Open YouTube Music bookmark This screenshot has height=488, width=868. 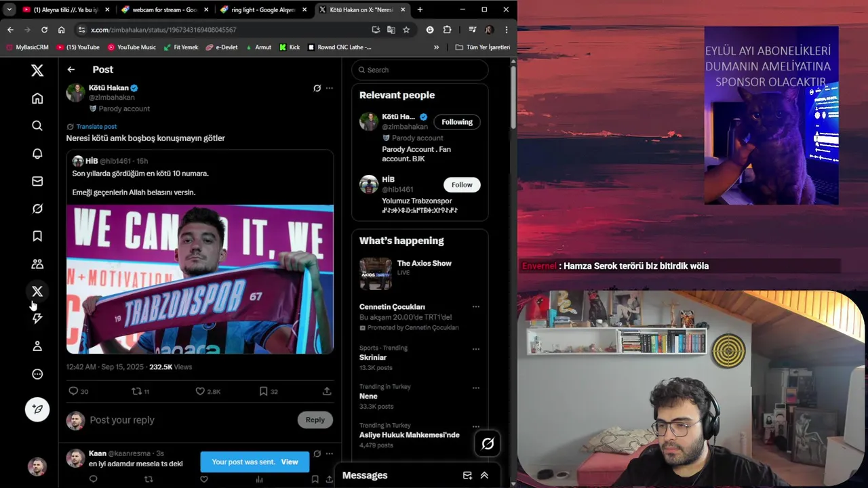click(132, 47)
